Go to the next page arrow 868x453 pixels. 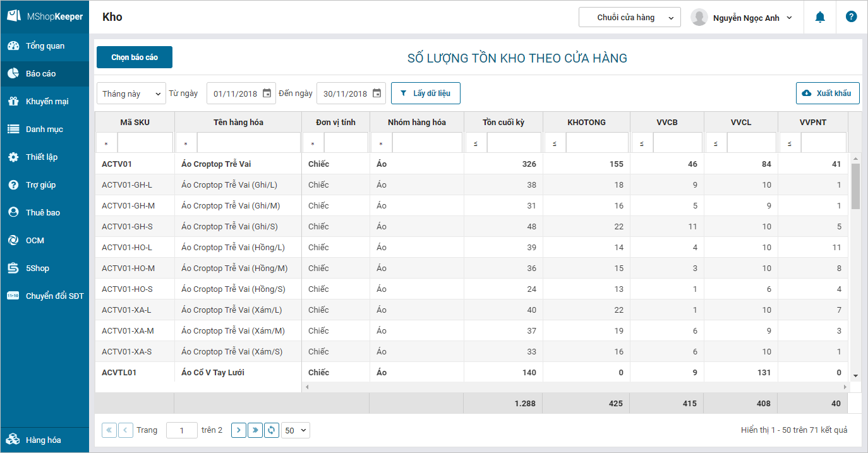pos(239,430)
